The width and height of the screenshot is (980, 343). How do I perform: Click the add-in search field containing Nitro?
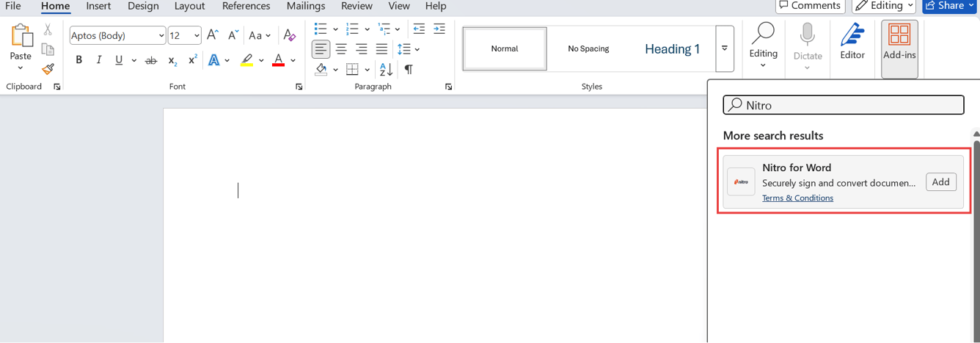(844, 105)
